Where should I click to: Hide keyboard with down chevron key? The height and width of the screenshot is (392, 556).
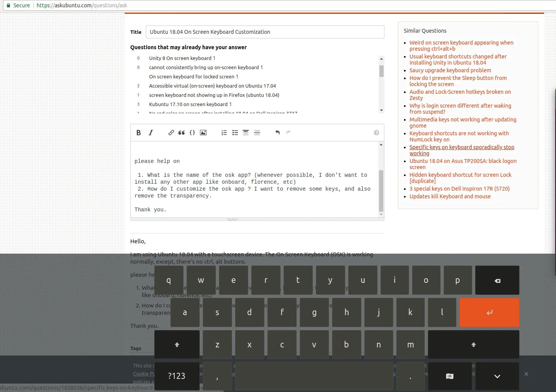point(497,376)
